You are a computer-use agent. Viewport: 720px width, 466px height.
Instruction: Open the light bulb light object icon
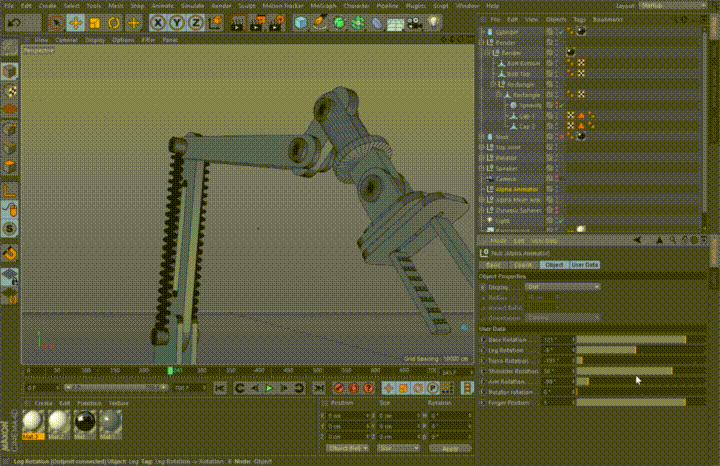(433, 22)
